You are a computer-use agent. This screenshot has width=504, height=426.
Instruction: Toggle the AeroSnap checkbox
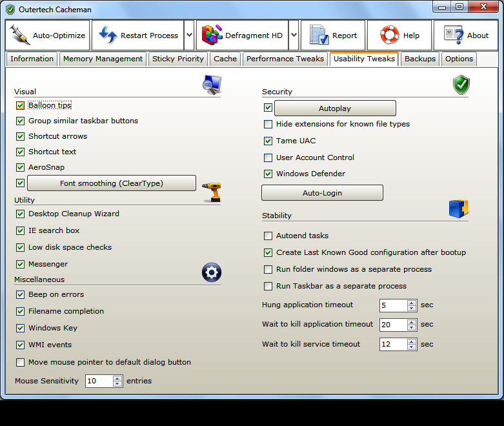(20, 167)
